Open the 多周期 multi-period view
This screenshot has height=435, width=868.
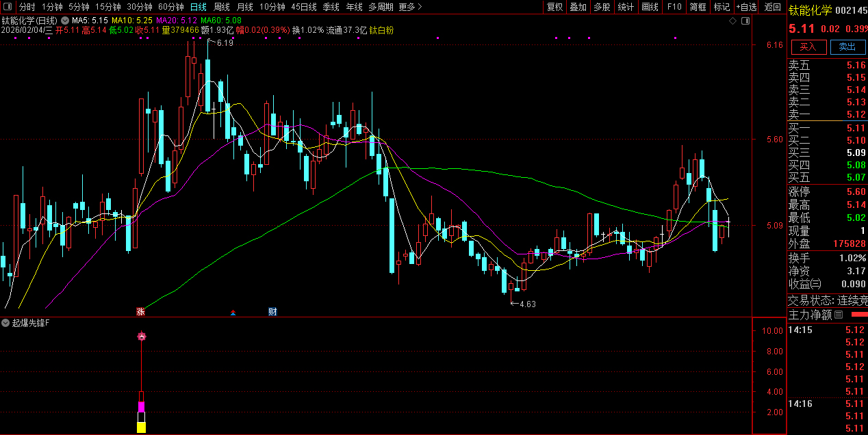tap(381, 7)
